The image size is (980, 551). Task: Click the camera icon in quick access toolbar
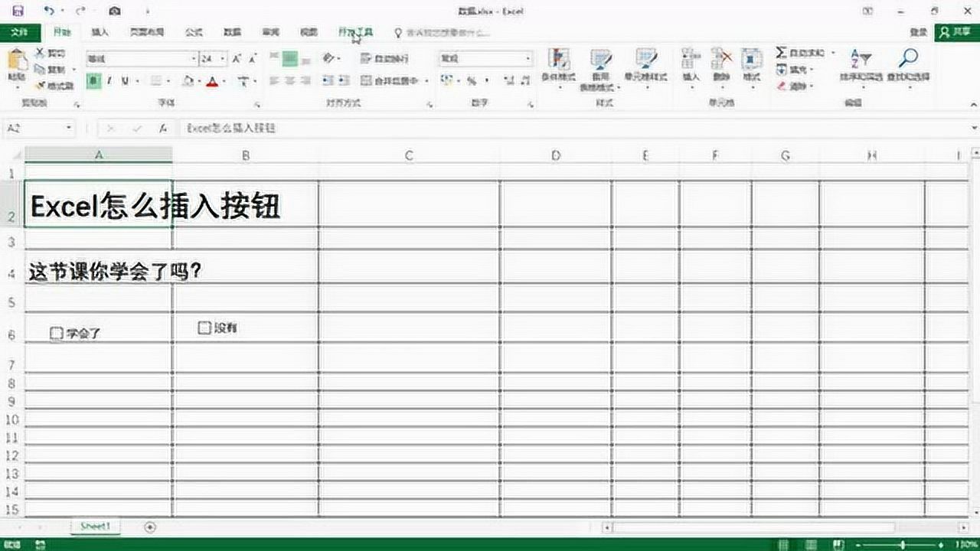[114, 11]
